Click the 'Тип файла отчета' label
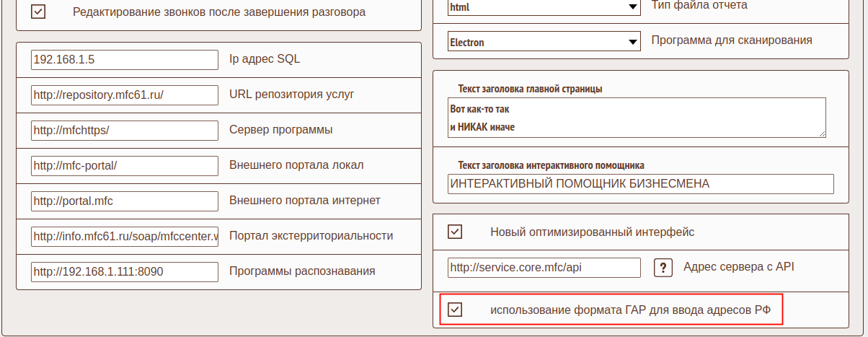Screen dimensions: 868x337 point(699,6)
